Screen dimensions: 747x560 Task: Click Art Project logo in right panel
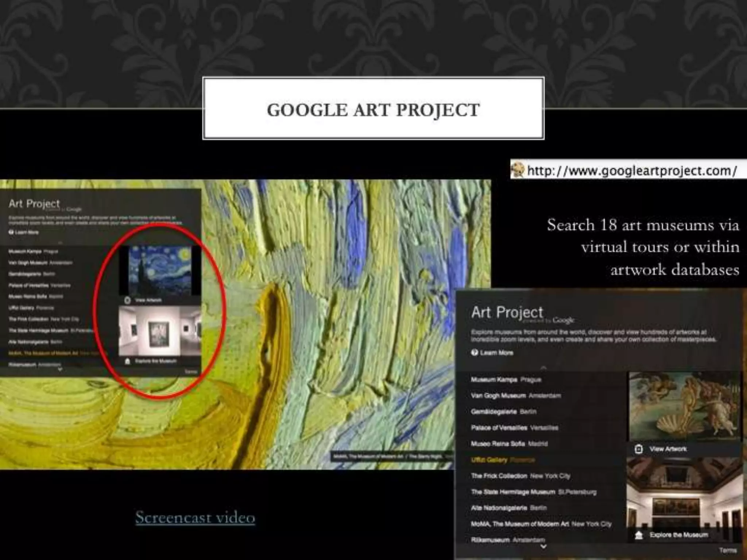(x=522, y=314)
